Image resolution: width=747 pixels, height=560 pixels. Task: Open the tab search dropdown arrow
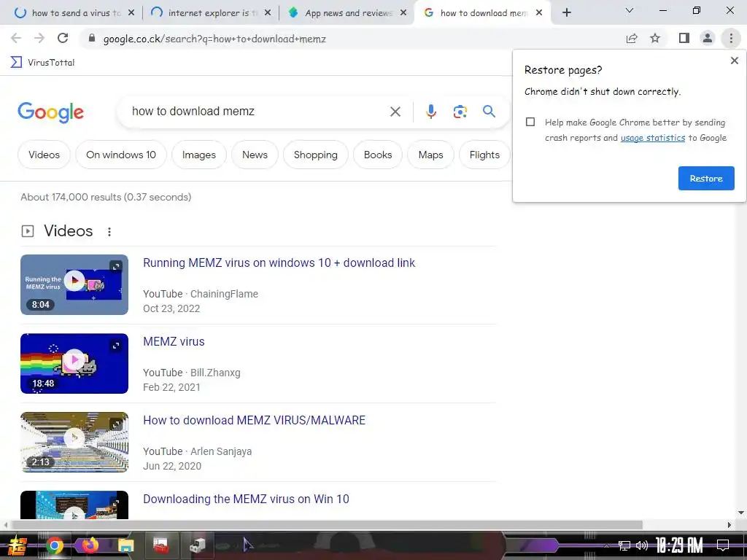coord(630,10)
